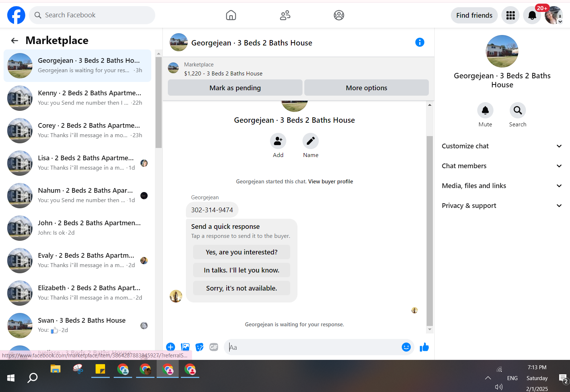This screenshot has height=392, width=570.
Task: Click the phone number 302-314-9474 message
Action: click(212, 210)
